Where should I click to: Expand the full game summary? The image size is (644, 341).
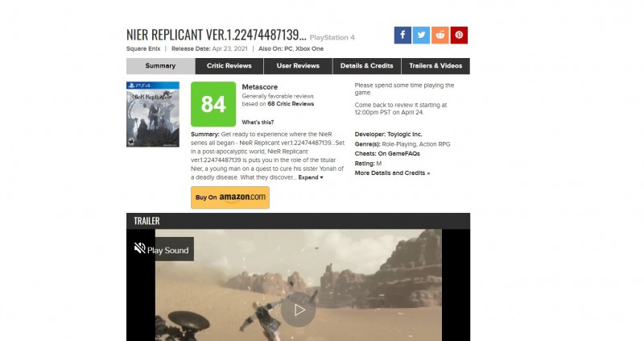tap(311, 177)
